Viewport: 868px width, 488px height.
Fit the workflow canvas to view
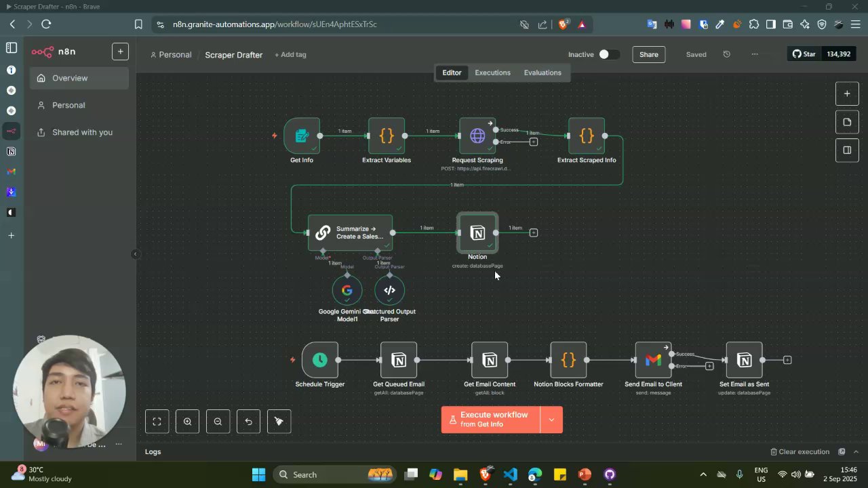[157, 422]
